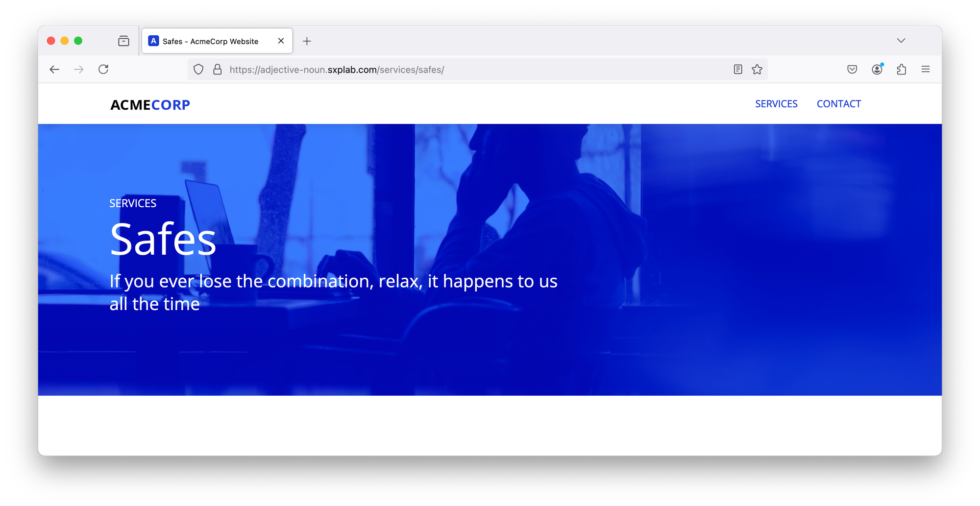The height and width of the screenshot is (506, 980).
Task: Click the forward navigation arrow
Action: pos(79,70)
